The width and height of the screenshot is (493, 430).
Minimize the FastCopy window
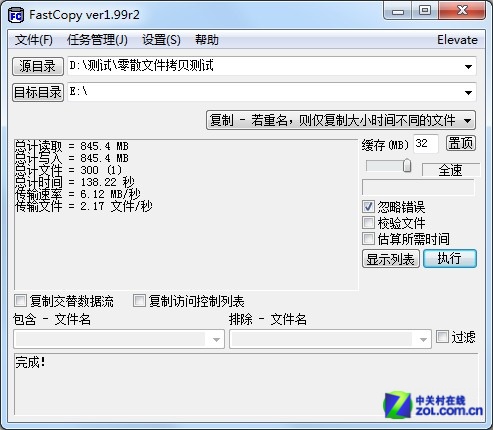398,11
